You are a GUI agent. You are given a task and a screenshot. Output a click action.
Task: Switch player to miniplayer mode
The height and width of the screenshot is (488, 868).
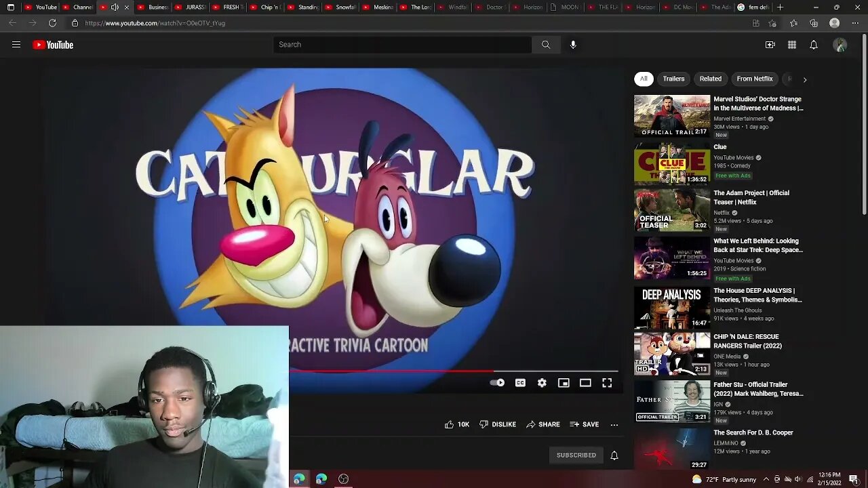(564, 383)
